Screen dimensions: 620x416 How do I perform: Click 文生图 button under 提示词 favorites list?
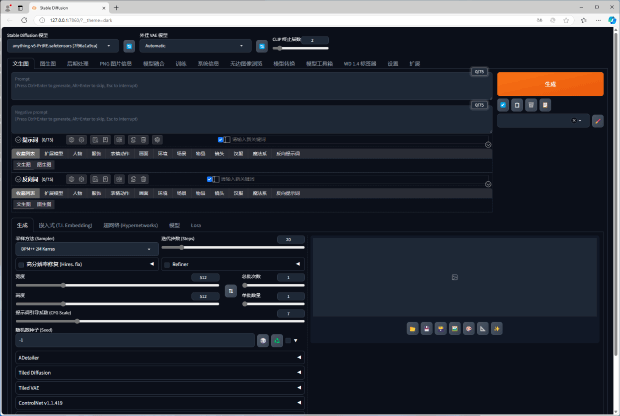[23, 165]
